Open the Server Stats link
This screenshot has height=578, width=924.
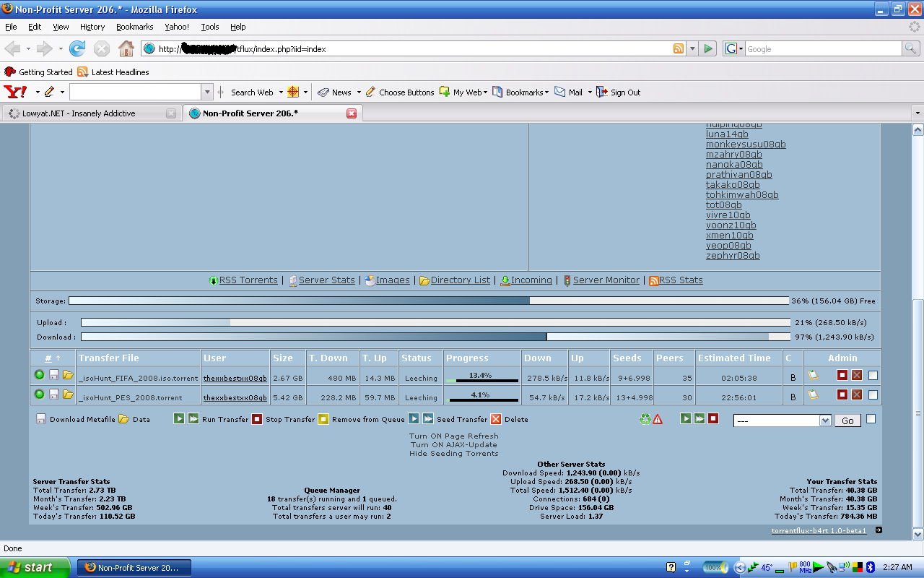click(326, 280)
